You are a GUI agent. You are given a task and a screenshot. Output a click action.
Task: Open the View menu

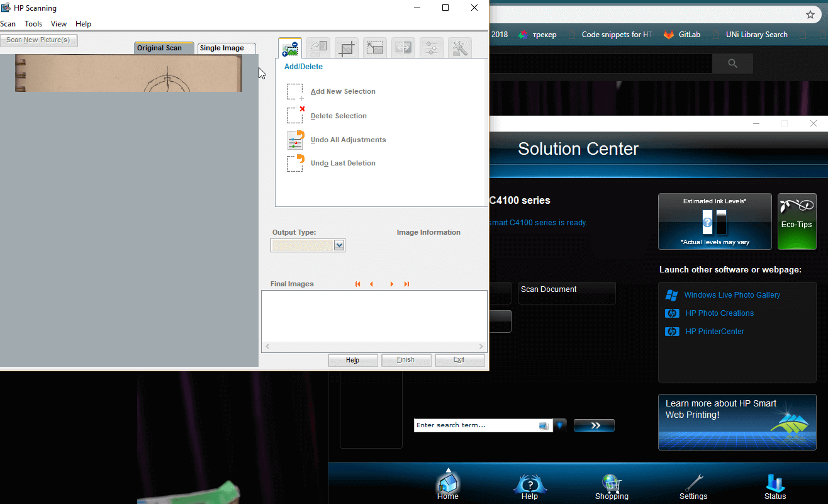[59, 24]
